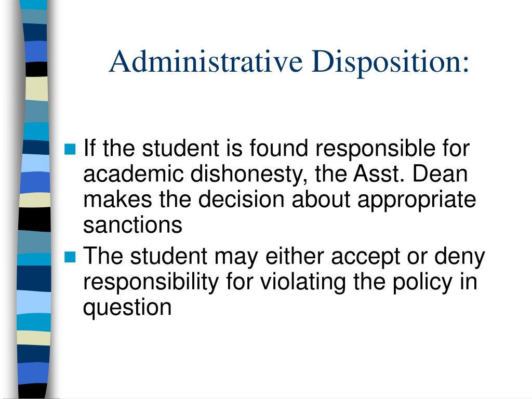The width and height of the screenshot is (532, 399).
Task: Select the text "Asst. Dean"
Action: (410, 174)
